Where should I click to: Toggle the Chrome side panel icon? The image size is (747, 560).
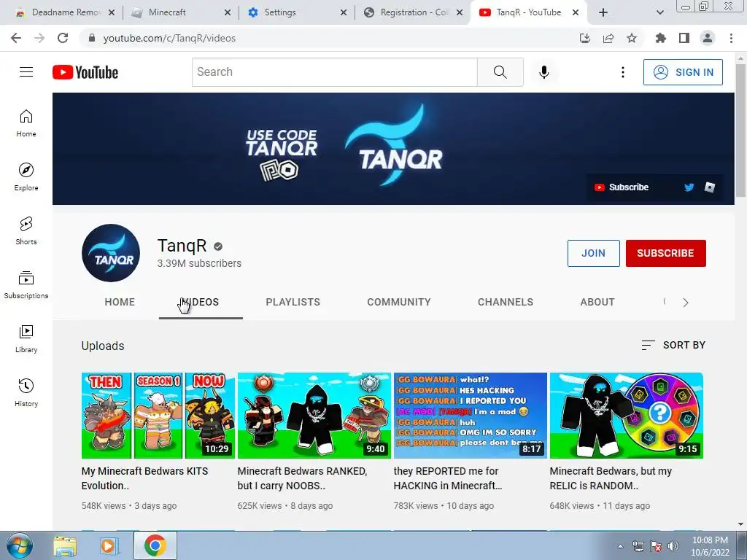point(684,38)
